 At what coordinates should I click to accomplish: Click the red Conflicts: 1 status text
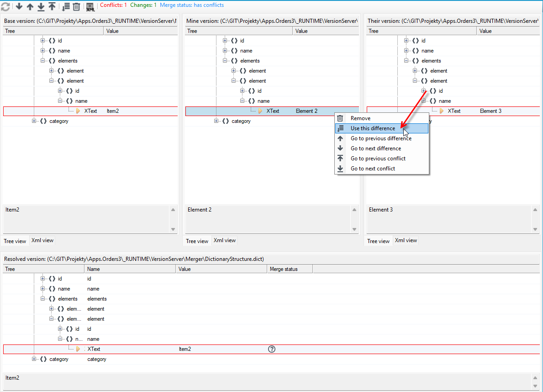coord(113,5)
